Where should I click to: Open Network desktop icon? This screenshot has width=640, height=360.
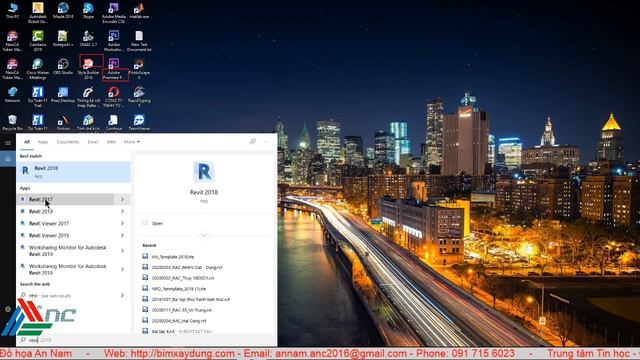pyautogui.click(x=12, y=95)
